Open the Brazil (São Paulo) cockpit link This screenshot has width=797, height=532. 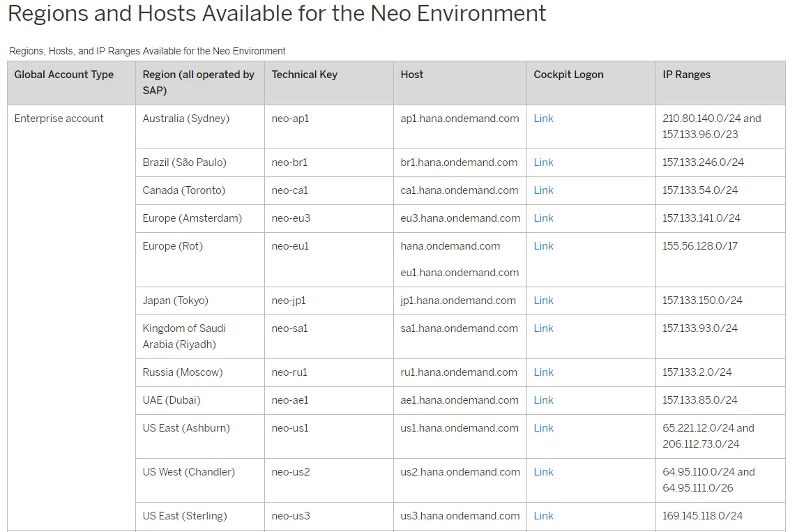tap(543, 162)
